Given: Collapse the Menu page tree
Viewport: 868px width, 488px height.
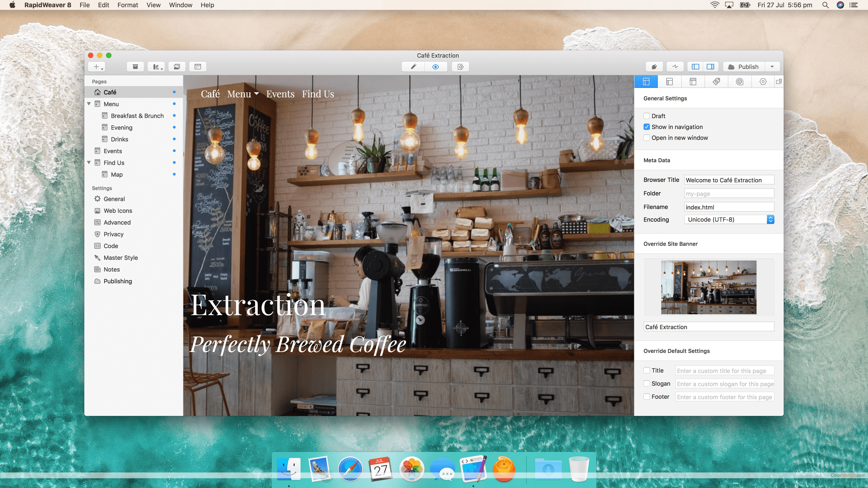Looking at the screenshot, I should click(89, 104).
